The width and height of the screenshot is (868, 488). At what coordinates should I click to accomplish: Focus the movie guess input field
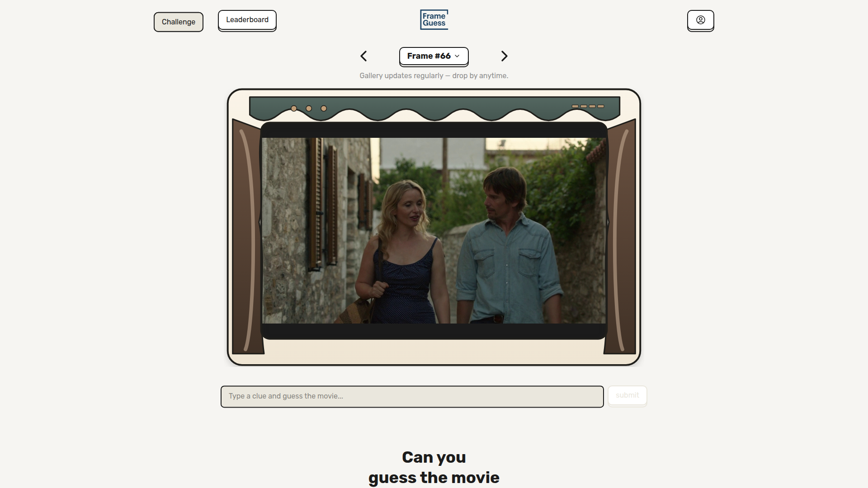click(x=412, y=396)
